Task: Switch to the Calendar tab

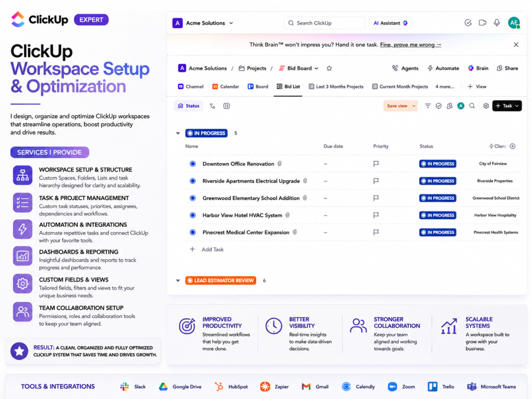Action: (x=226, y=87)
